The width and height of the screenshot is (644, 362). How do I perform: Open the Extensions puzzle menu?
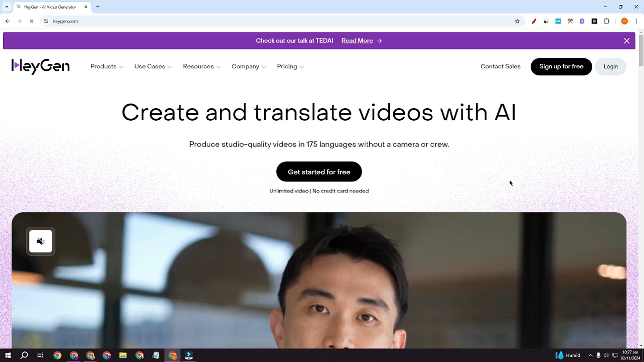(x=606, y=21)
